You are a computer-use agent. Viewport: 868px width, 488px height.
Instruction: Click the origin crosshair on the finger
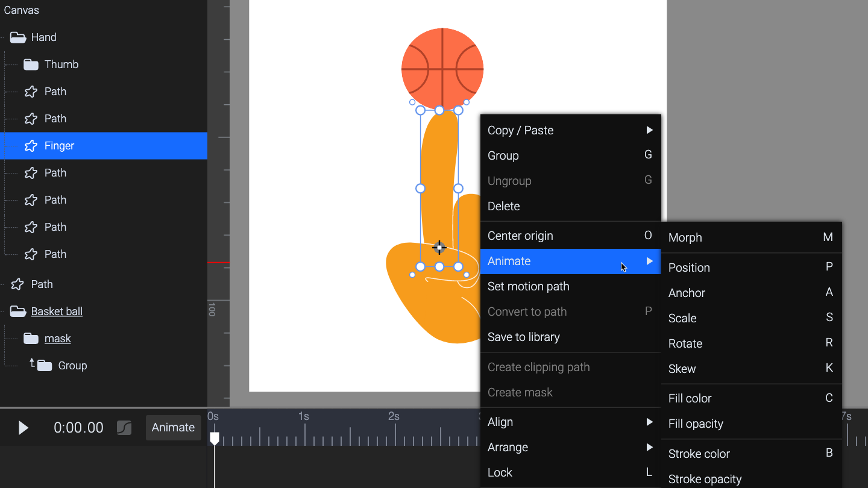pos(439,248)
